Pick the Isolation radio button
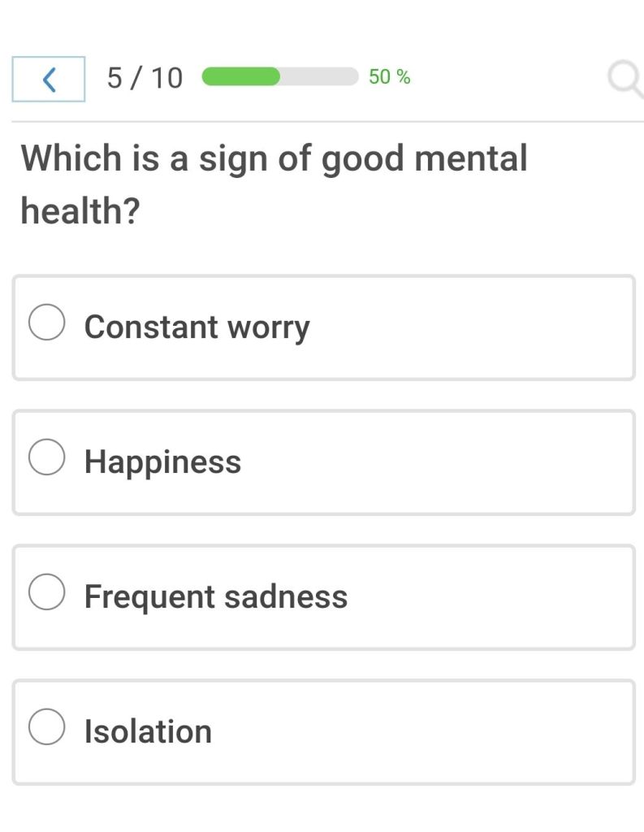The image size is (644, 832). [47, 726]
